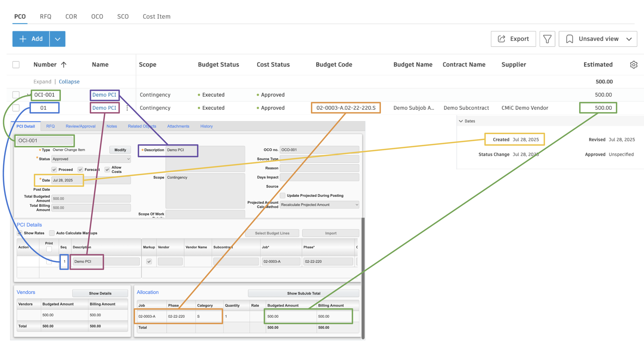Toggle the Proceed checkbox
This screenshot has width=644, height=341.
click(54, 169)
